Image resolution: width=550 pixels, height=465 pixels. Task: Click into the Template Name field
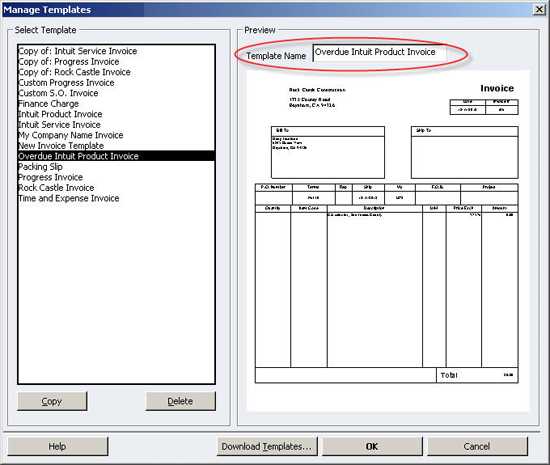click(x=380, y=53)
